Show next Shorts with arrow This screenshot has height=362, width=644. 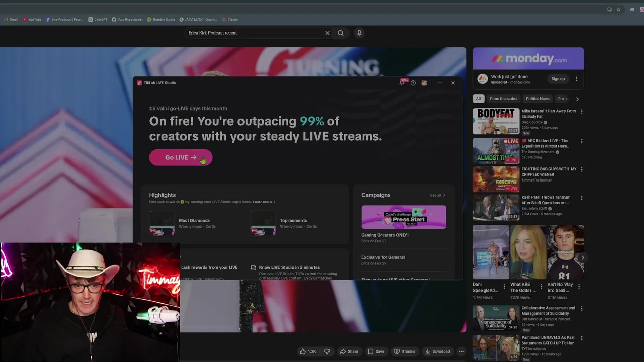582,257
